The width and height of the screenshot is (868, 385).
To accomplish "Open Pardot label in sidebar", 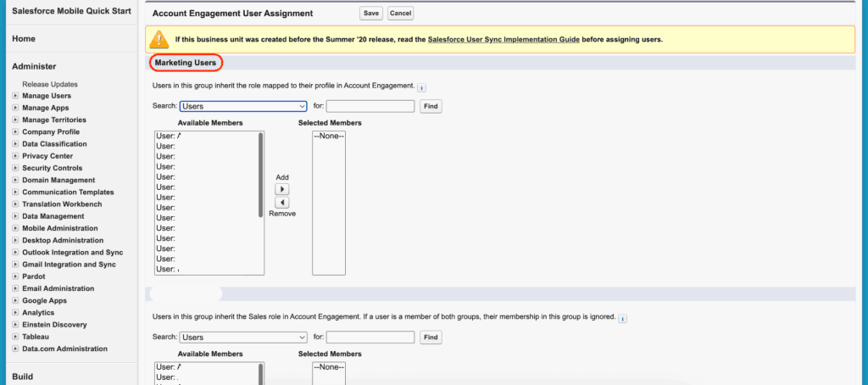I will point(34,276).
